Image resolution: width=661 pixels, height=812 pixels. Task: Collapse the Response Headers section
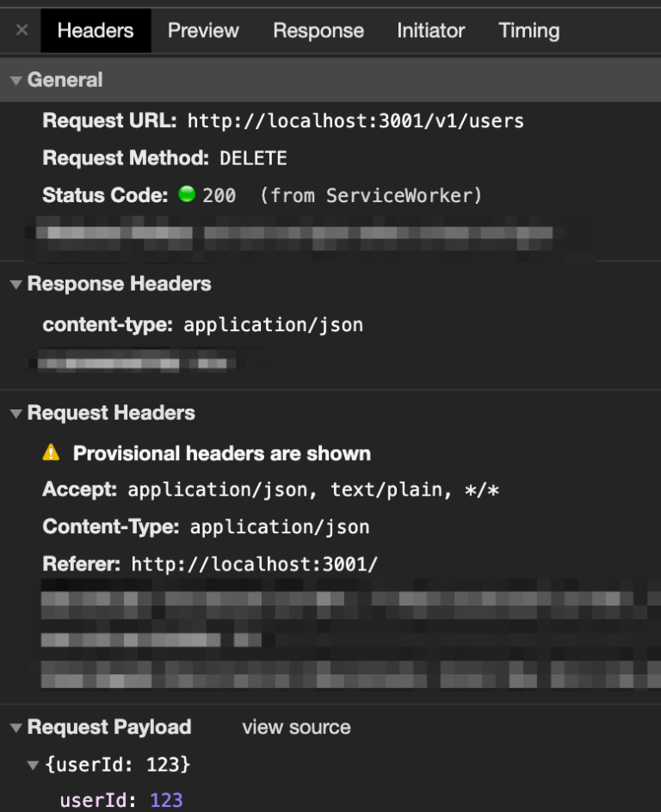(x=17, y=284)
